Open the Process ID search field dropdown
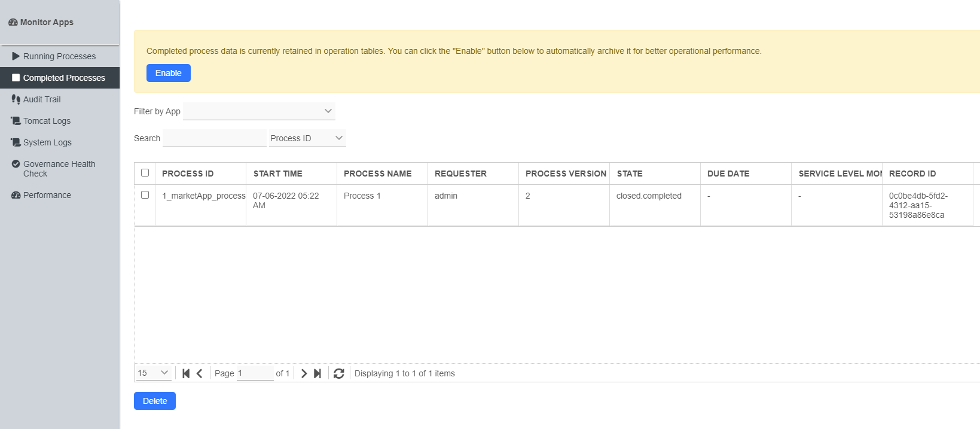This screenshot has height=429, width=980. tap(307, 138)
